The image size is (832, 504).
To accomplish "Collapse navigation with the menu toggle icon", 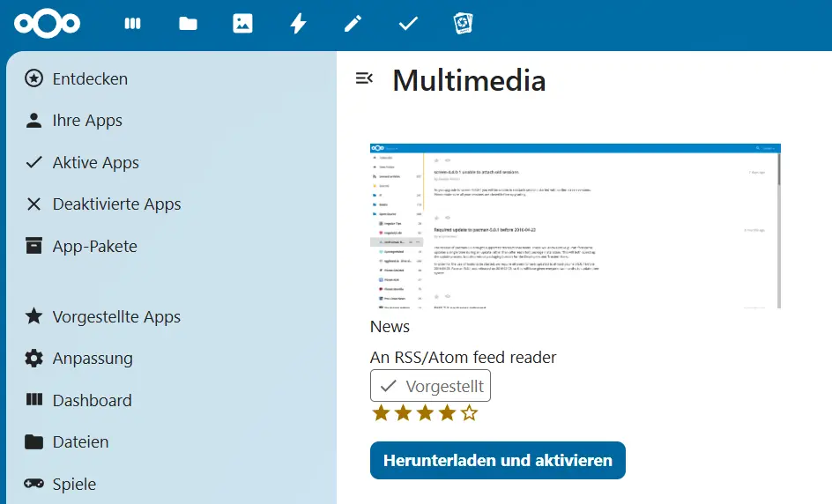I will coord(364,78).
